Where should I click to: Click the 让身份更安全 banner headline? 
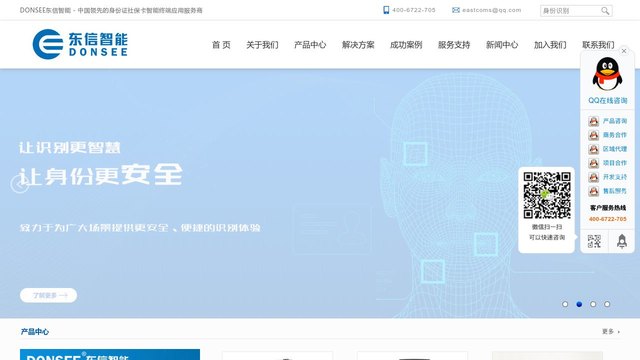coord(101,175)
